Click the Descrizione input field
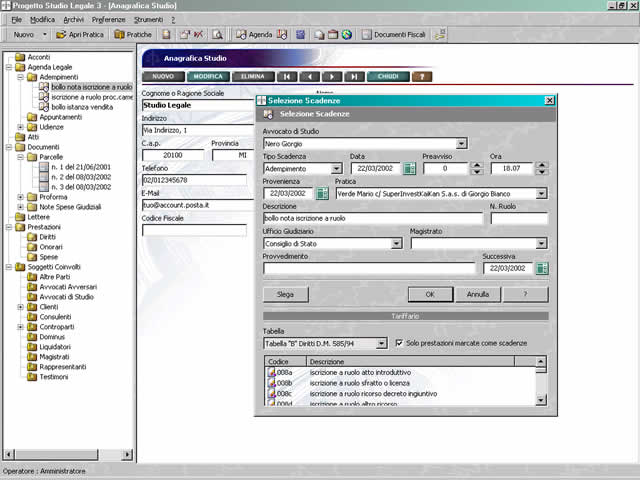The height and width of the screenshot is (480, 640). tap(373, 218)
